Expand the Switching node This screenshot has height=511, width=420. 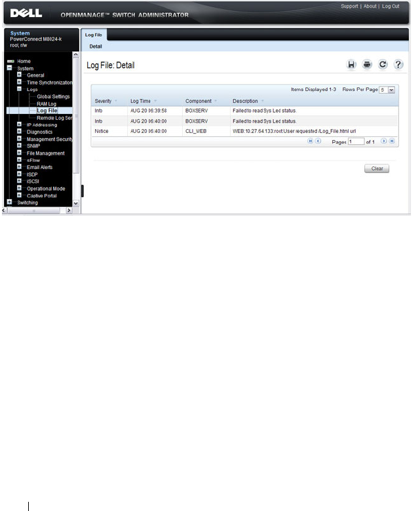coord(9,202)
